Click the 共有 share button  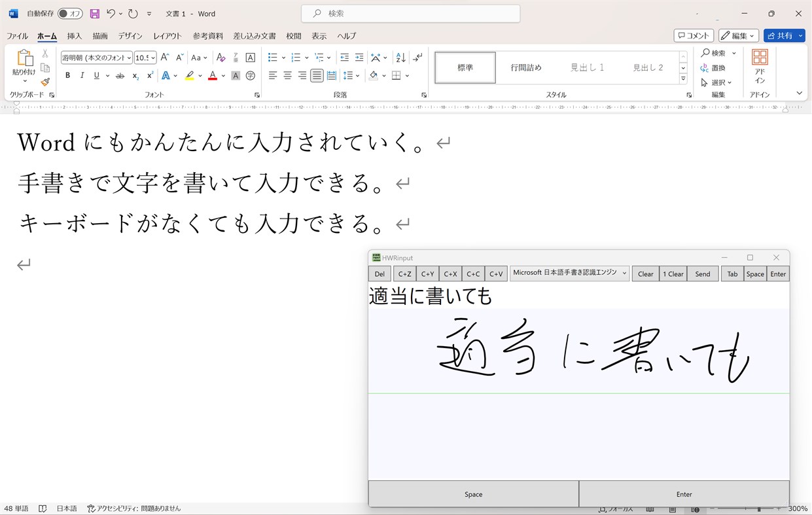point(784,35)
